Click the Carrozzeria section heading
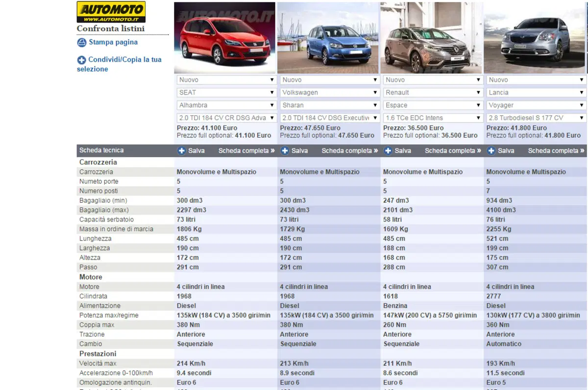588x390 pixels. [x=98, y=162]
